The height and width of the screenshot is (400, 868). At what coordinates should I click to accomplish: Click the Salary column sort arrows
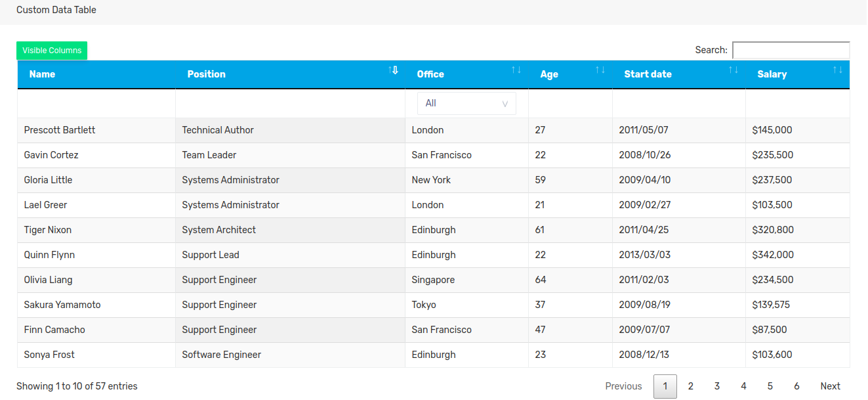pyautogui.click(x=838, y=70)
